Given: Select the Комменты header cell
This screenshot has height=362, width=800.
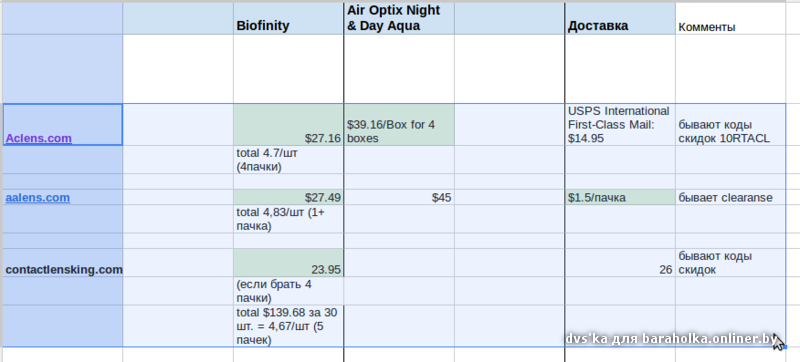Looking at the screenshot, I should [x=730, y=19].
